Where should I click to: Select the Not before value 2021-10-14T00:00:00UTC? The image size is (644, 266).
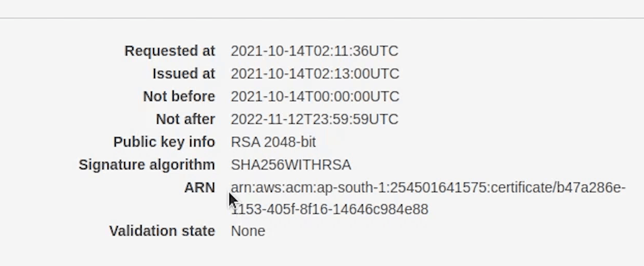pyautogui.click(x=315, y=97)
